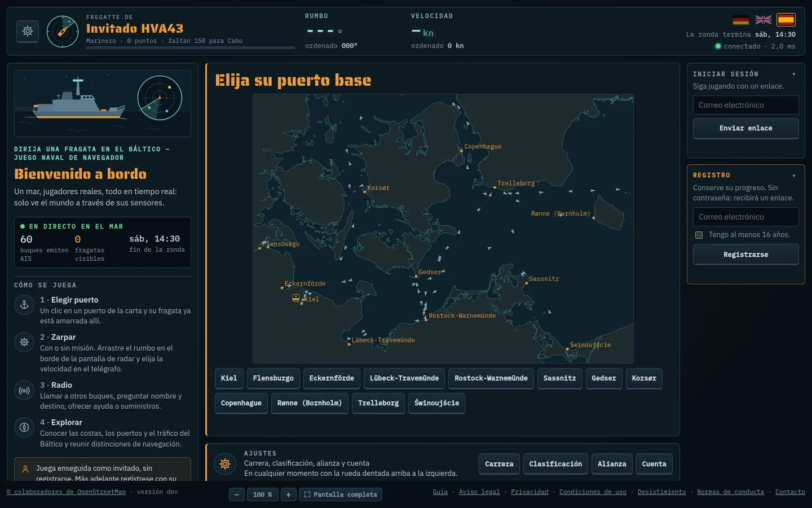This screenshot has height=508, width=812.
Task: Zoom in with the plus button
Action: click(x=288, y=494)
